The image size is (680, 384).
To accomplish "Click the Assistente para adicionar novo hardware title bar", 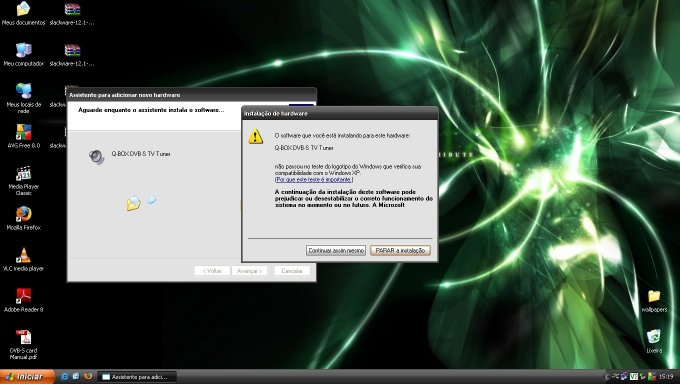I will [192, 94].
